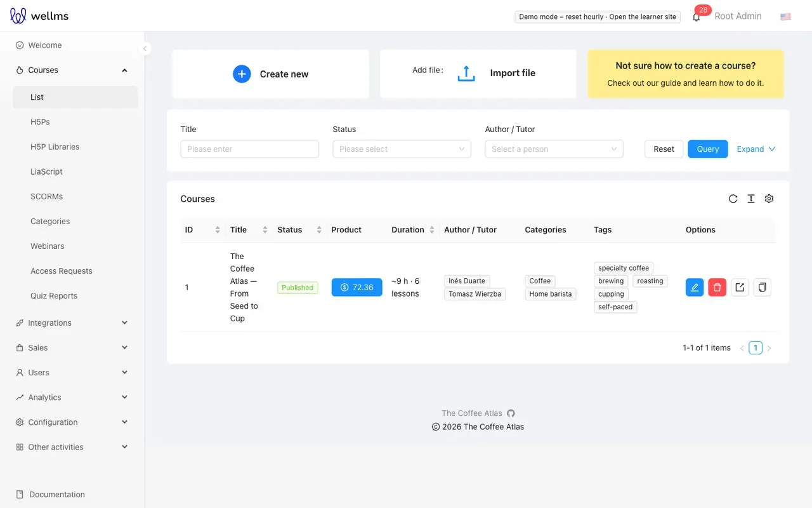Sort the table by ID
The width and height of the screenshot is (812, 508).
218,230
